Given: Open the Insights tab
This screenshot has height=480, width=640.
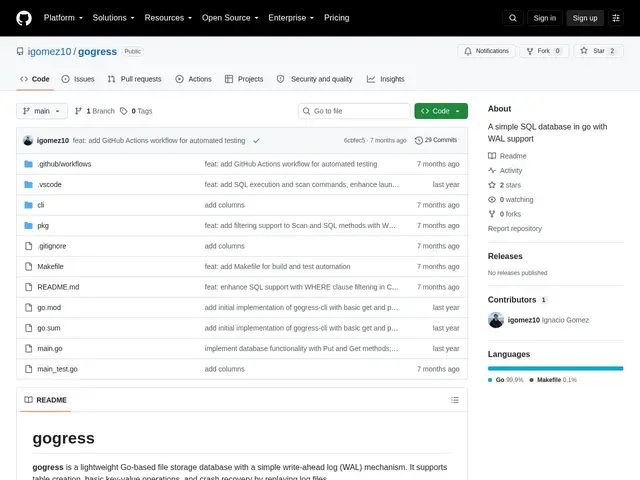Looking at the screenshot, I should (385, 79).
